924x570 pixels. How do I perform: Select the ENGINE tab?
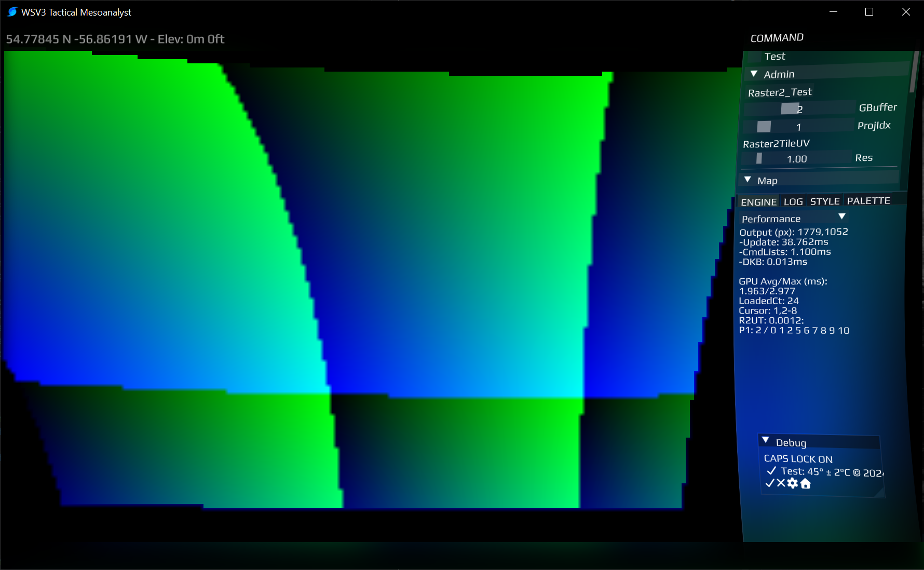click(x=758, y=202)
